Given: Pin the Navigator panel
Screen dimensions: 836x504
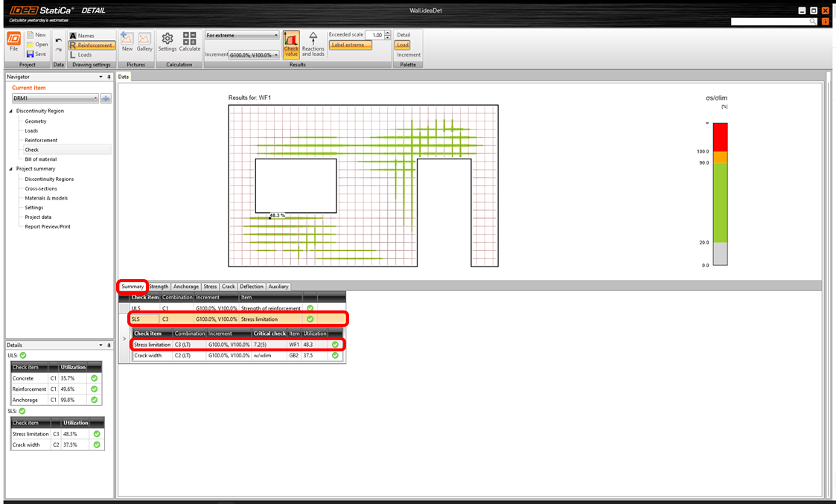Looking at the screenshot, I should 109,77.
